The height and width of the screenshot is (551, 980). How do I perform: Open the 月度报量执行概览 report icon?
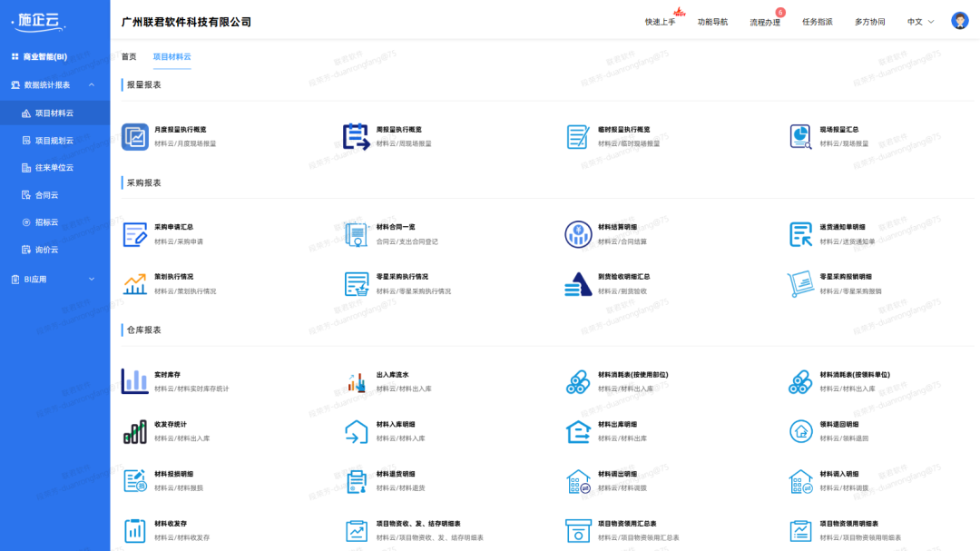click(135, 138)
